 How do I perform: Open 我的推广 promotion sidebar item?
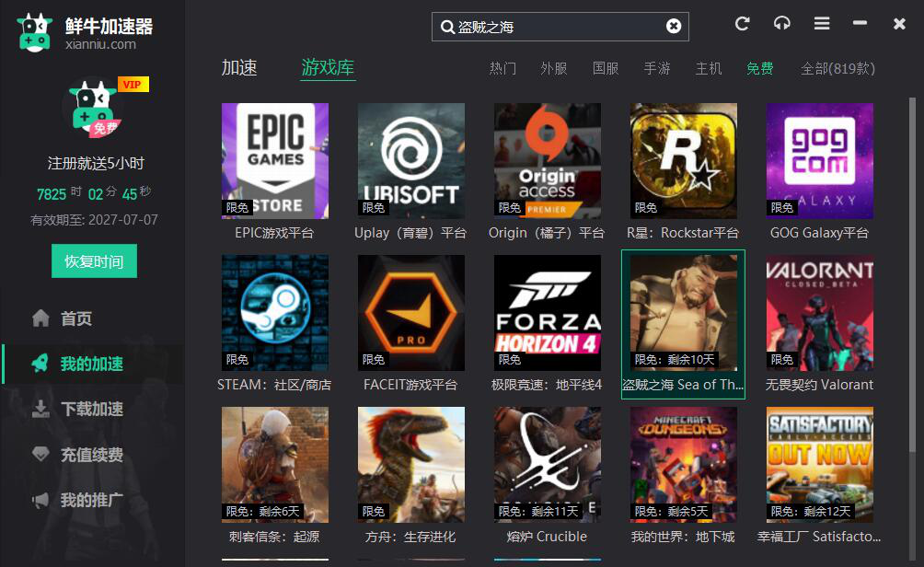(x=78, y=500)
